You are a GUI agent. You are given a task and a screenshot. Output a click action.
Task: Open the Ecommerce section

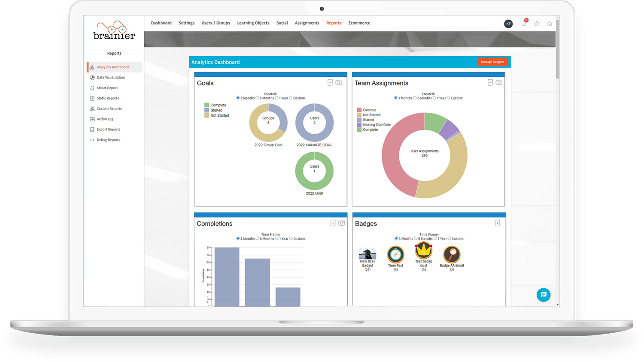click(x=359, y=23)
